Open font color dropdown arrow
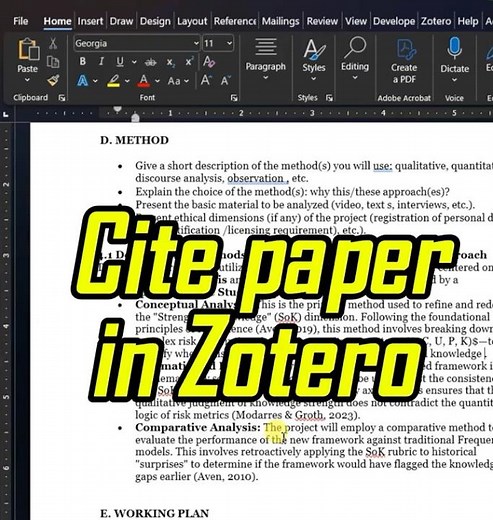493x520 pixels. pos(157,81)
